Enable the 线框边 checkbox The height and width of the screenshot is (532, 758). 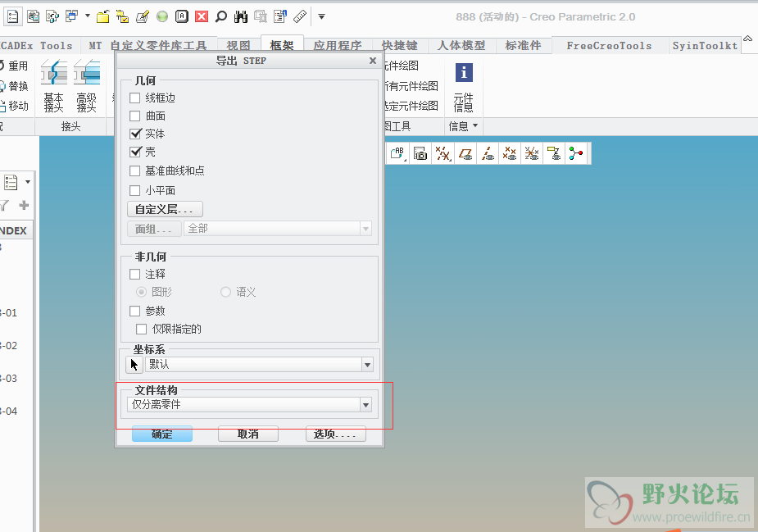(x=135, y=98)
